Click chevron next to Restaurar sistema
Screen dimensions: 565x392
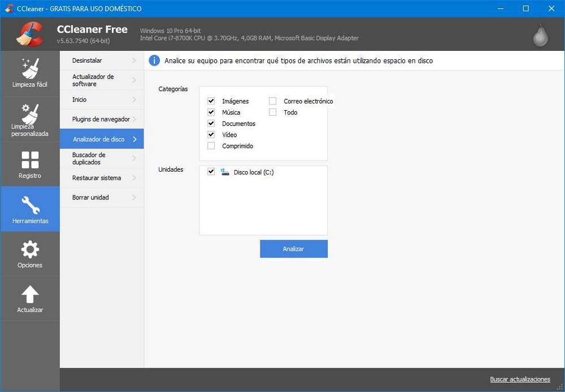134,177
